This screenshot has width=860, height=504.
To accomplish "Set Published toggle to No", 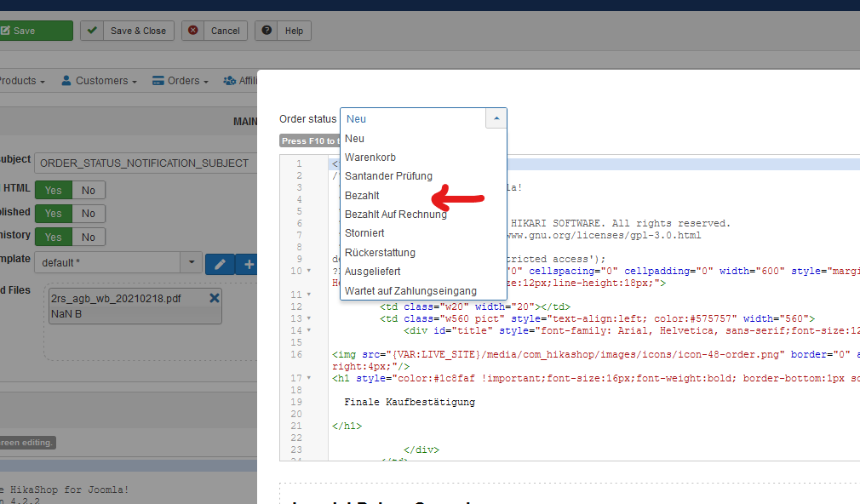I will tap(89, 213).
